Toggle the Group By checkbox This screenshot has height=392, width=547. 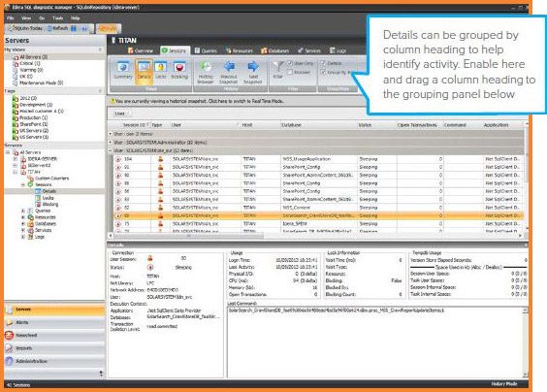323,72
